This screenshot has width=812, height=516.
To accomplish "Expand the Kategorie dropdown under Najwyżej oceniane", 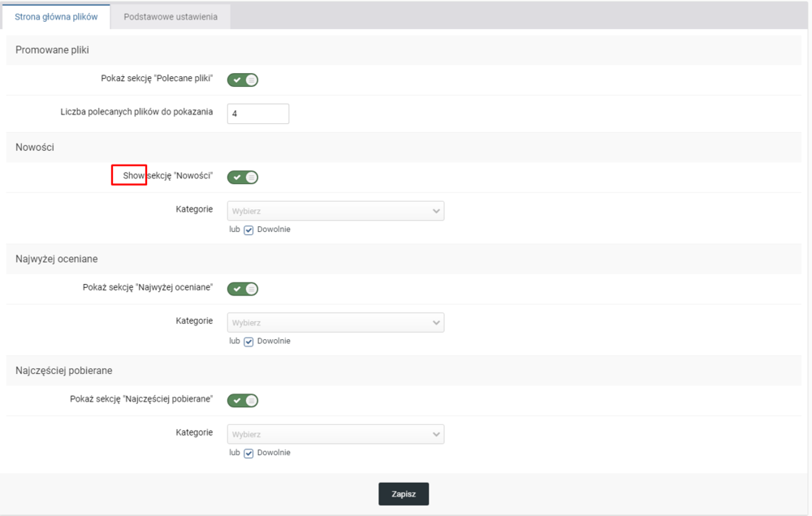I will coord(335,322).
